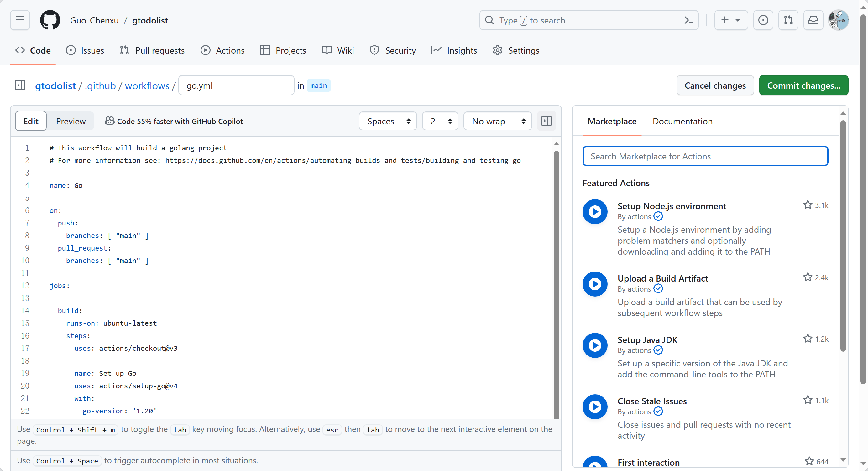Click Close Stale Issues play icon
Screen dimensions: 868x471
(x=595, y=407)
